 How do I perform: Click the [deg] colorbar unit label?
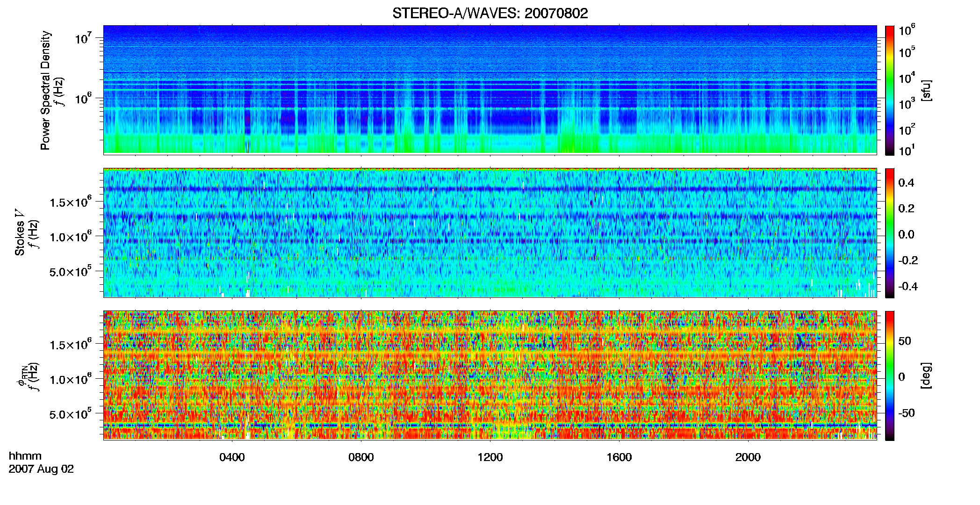tap(926, 375)
